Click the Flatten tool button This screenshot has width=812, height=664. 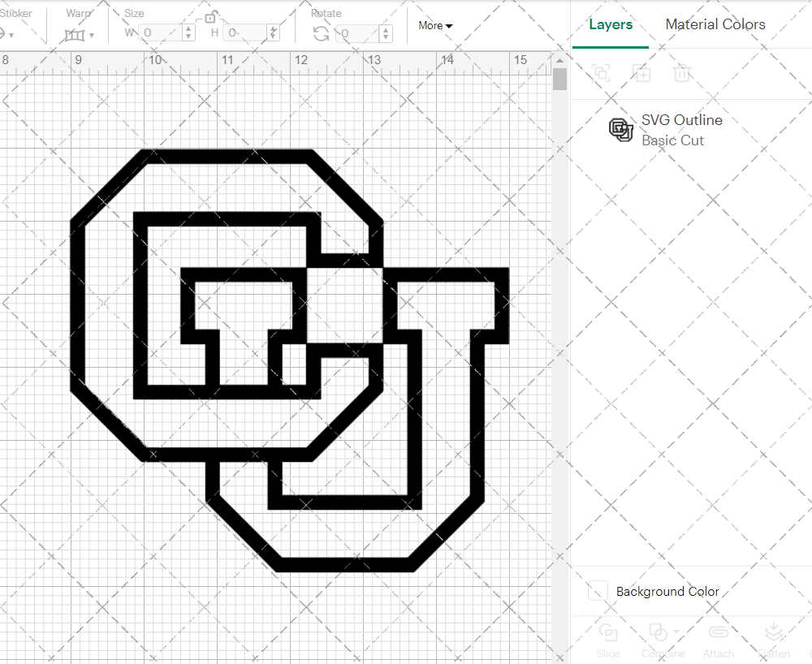(x=774, y=640)
